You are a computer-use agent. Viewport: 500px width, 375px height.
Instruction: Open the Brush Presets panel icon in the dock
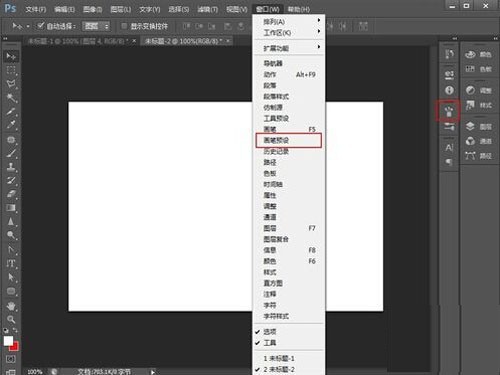pos(449,111)
